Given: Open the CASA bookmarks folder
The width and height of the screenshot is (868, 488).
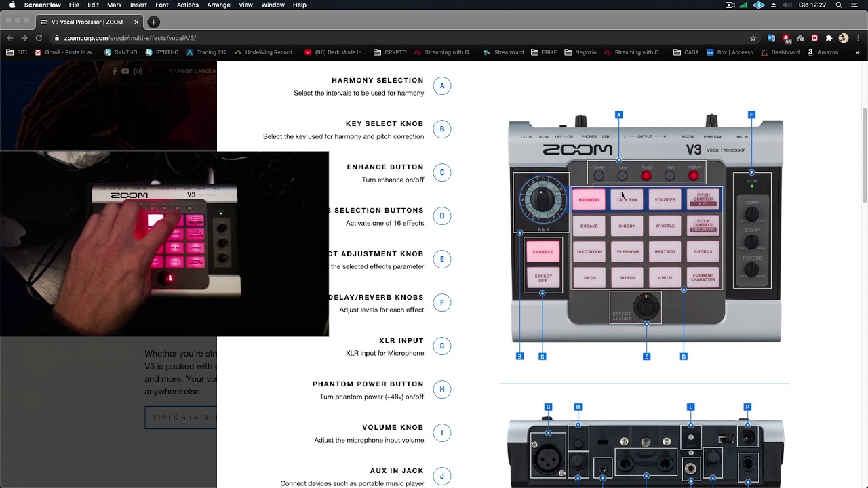Looking at the screenshot, I should pos(686,52).
